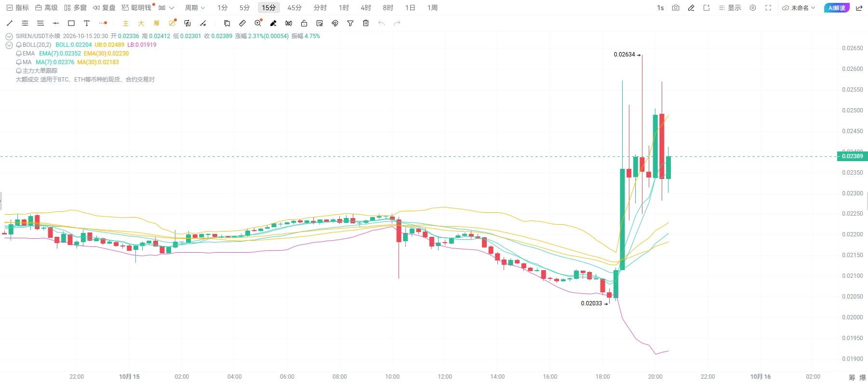The height and width of the screenshot is (383, 868).
Task: Pick the horizontal line drawing tool
Action: pyautogui.click(x=56, y=23)
